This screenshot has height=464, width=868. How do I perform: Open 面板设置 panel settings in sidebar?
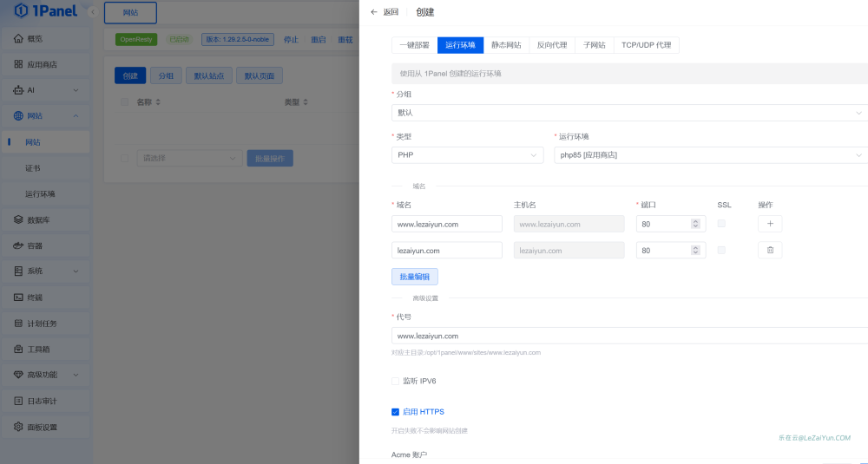(x=45, y=427)
